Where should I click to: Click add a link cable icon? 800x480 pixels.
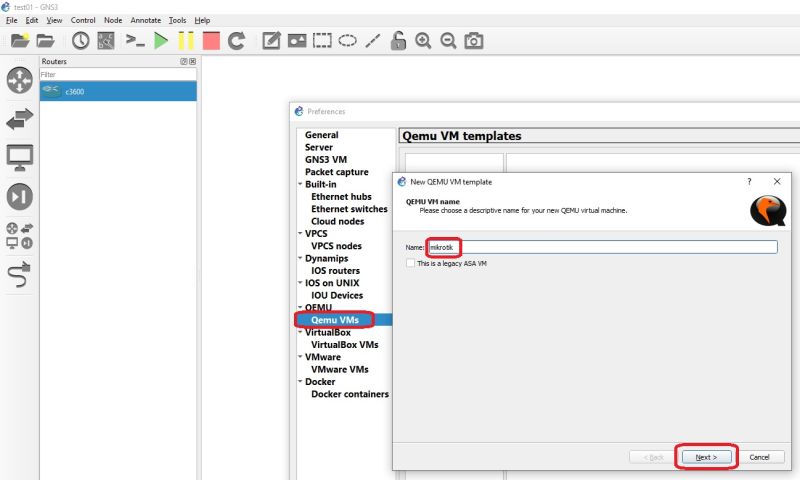click(x=20, y=274)
